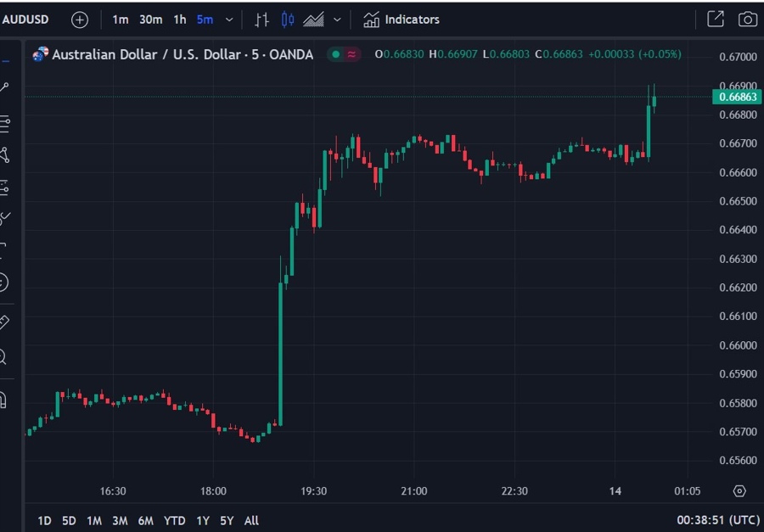Screen dimensions: 764x532
Task: Click the green market status dot
Action: click(x=335, y=54)
